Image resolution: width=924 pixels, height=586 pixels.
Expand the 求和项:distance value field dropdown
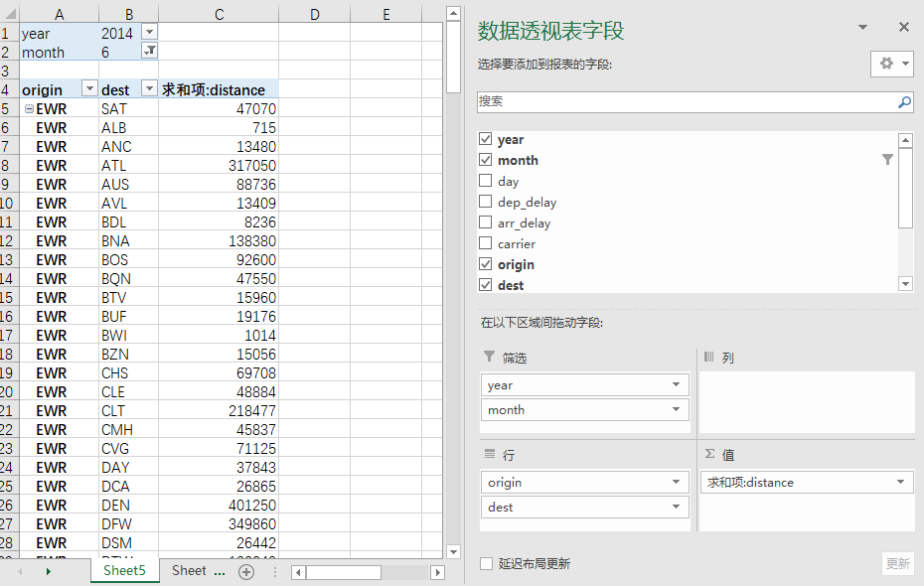point(900,482)
